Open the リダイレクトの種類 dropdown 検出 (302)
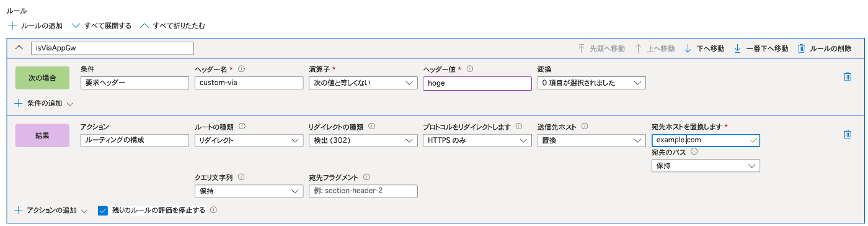 click(363, 140)
